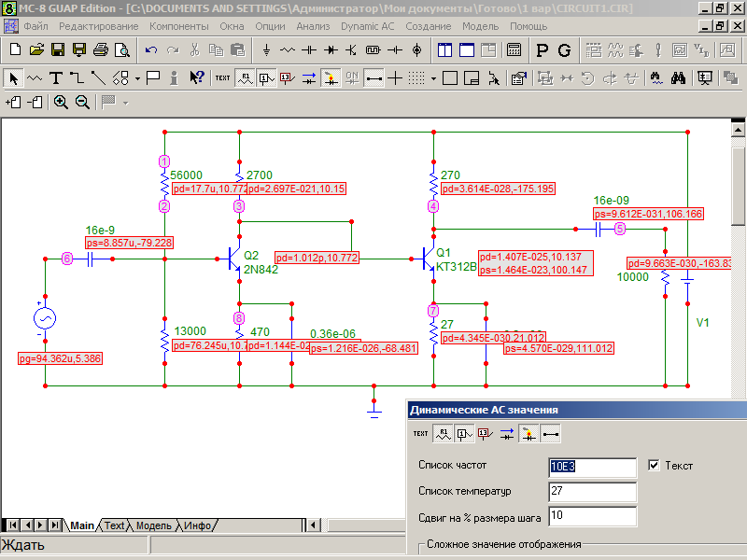Image resolution: width=747 pixels, height=560 pixels.
Task: Select the ground component tool
Action: 267,49
